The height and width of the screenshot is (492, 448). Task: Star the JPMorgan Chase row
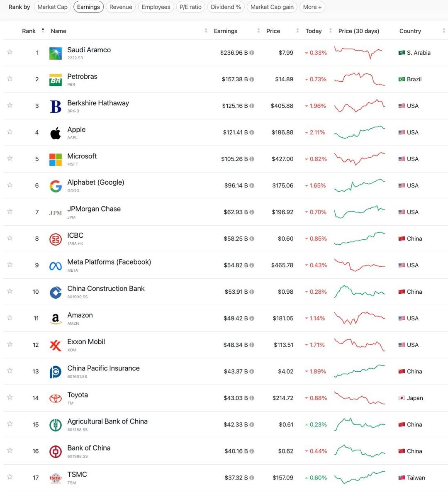10,212
